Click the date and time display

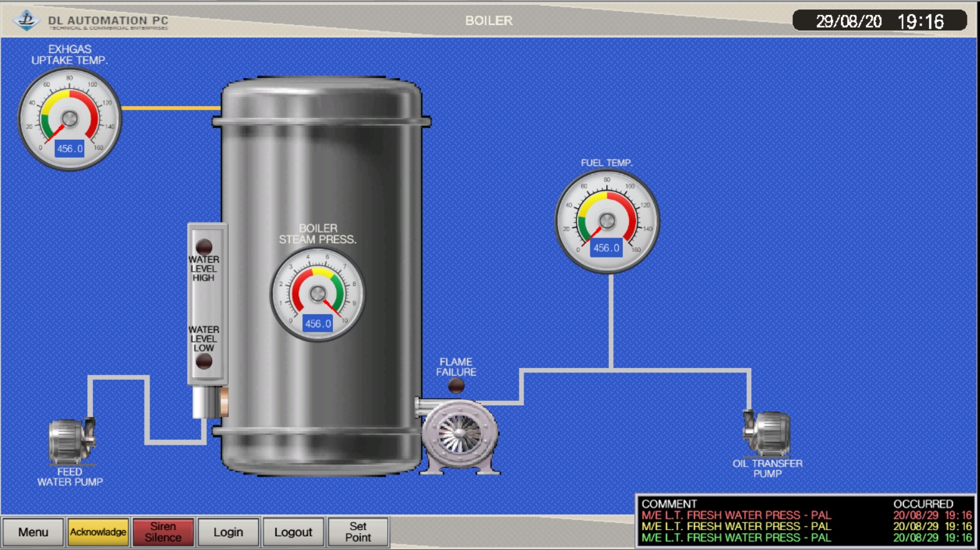coord(879,21)
